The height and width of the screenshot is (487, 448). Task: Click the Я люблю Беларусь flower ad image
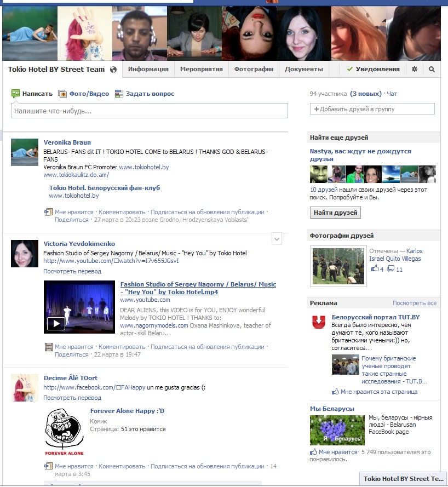tap(337, 431)
